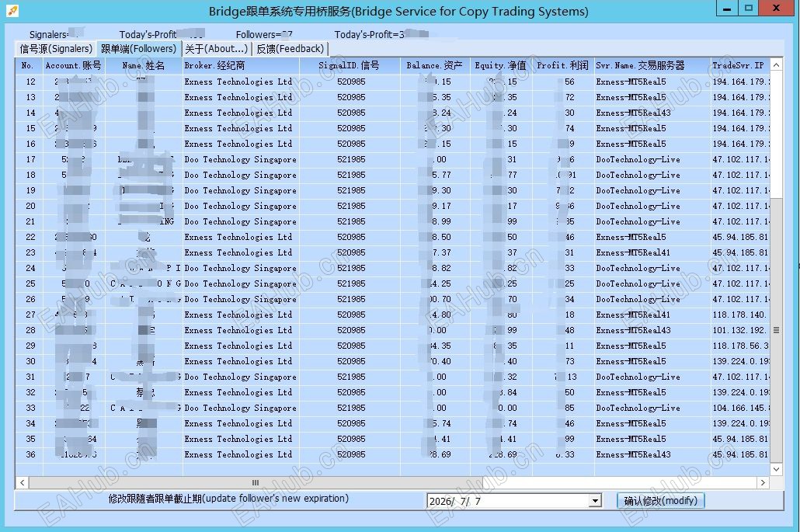Click the IP cell 104.166.145. in row 33

[740, 408]
